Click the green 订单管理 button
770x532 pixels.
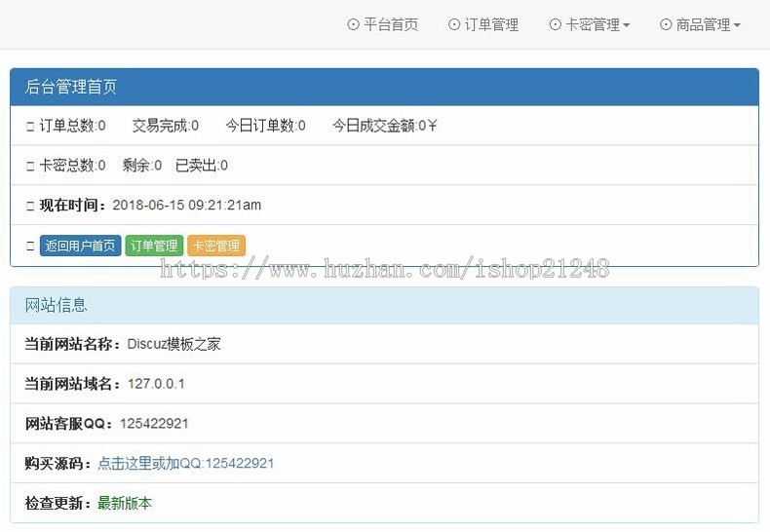[154, 246]
